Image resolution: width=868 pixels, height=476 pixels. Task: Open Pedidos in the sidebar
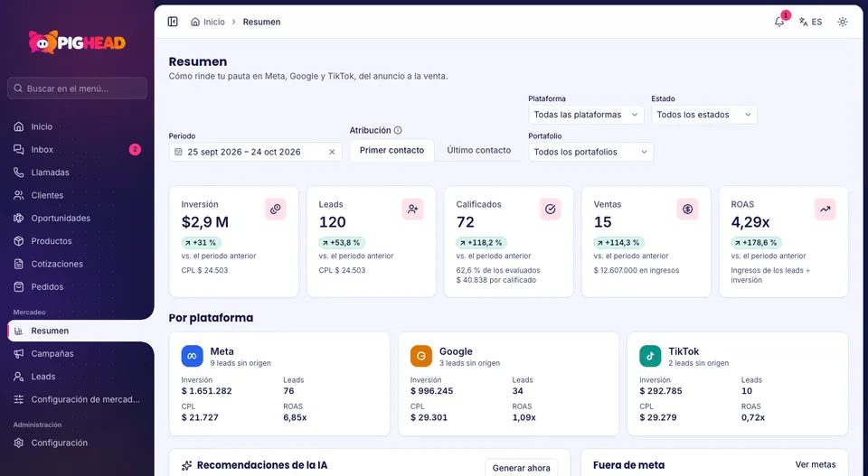click(x=77, y=286)
